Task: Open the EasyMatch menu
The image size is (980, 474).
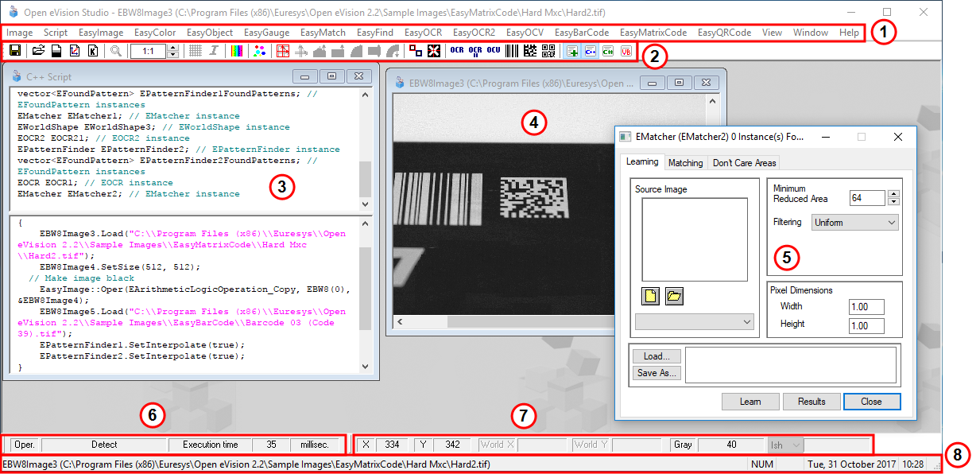Action: click(323, 33)
